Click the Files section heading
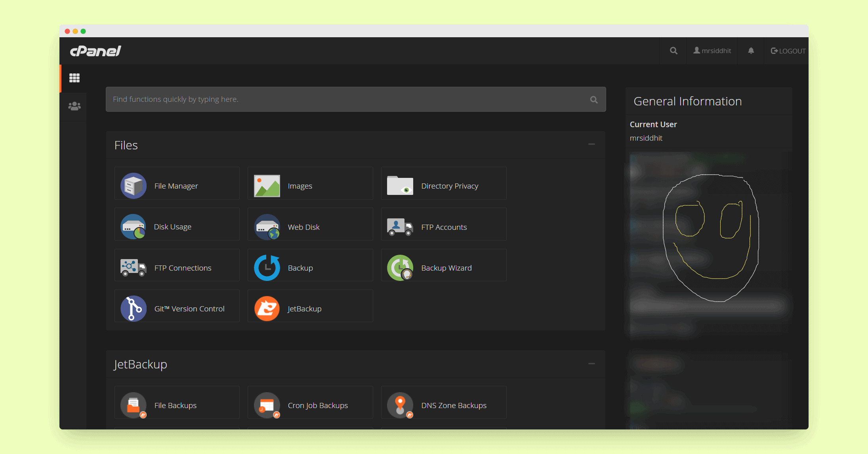This screenshot has height=454, width=868. tap(126, 145)
